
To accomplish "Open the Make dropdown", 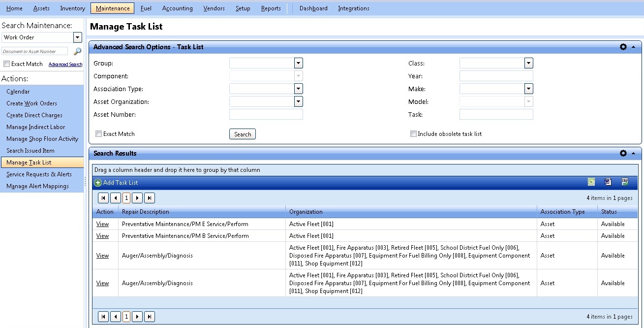I will tap(529, 89).
